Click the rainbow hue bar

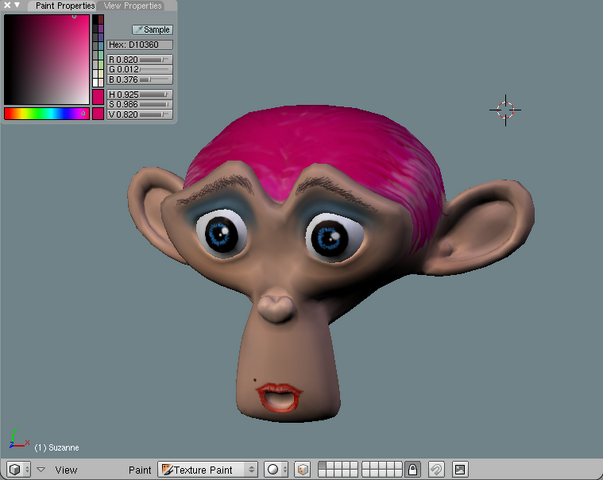tap(47, 113)
